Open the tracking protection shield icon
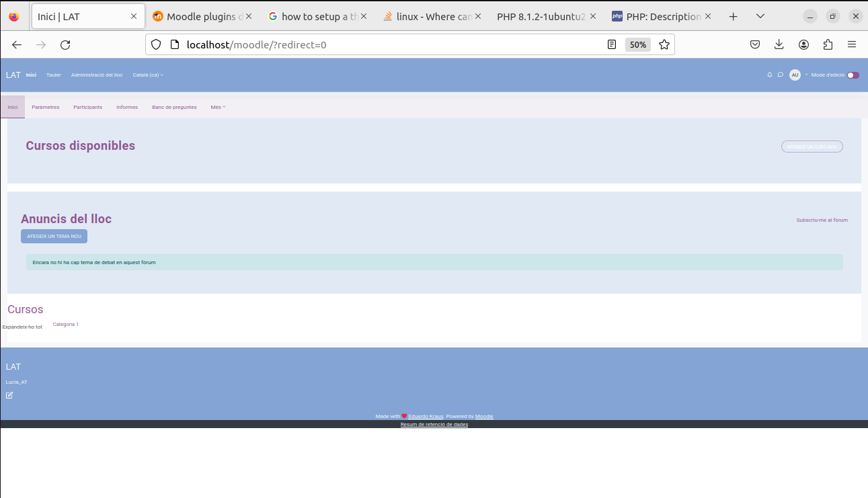Screen dimensions: 868x498 point(155,44)
